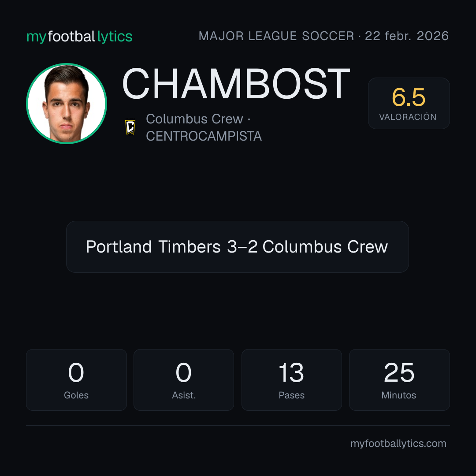The image size is (476, 476).
Task: Click the number 13 in Pases card
Action: tap(291, 372)
